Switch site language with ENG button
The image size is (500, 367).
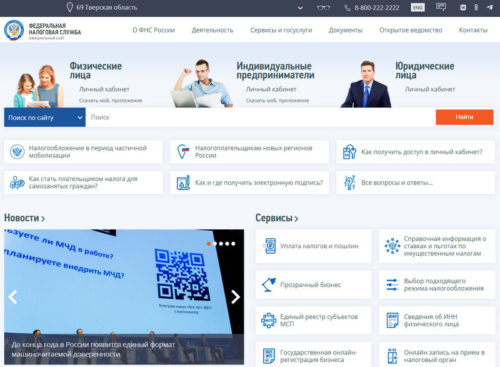(418, 7)
